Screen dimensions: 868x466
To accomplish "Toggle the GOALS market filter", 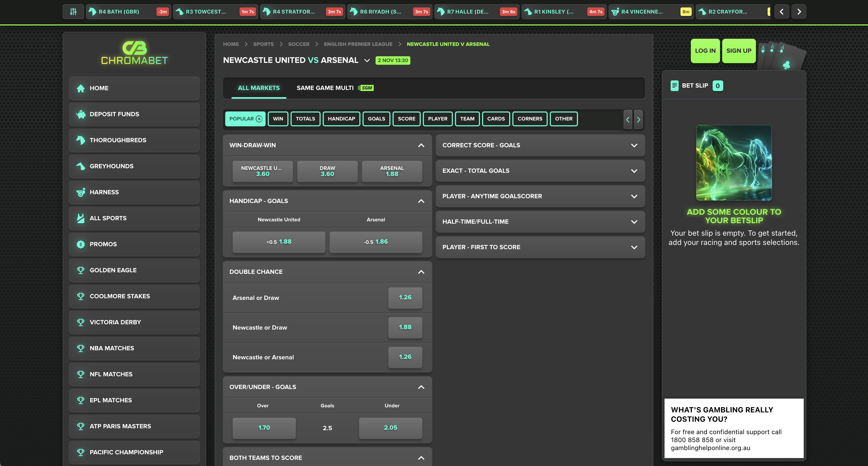I will pos(376,119).
